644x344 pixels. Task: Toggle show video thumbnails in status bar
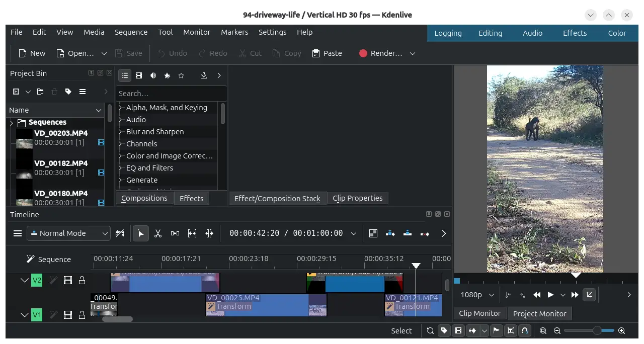(x=458, y=330)
